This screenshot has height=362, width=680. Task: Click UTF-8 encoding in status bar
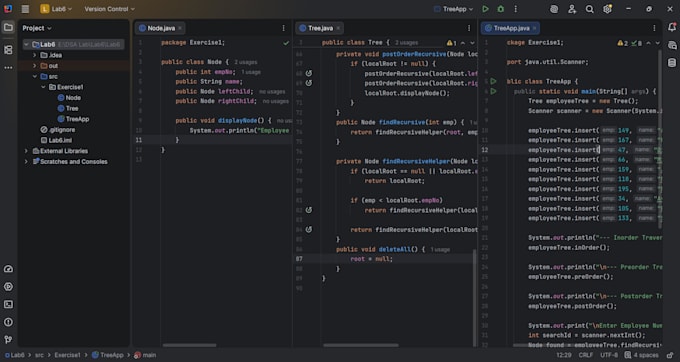tap(609, 355)
